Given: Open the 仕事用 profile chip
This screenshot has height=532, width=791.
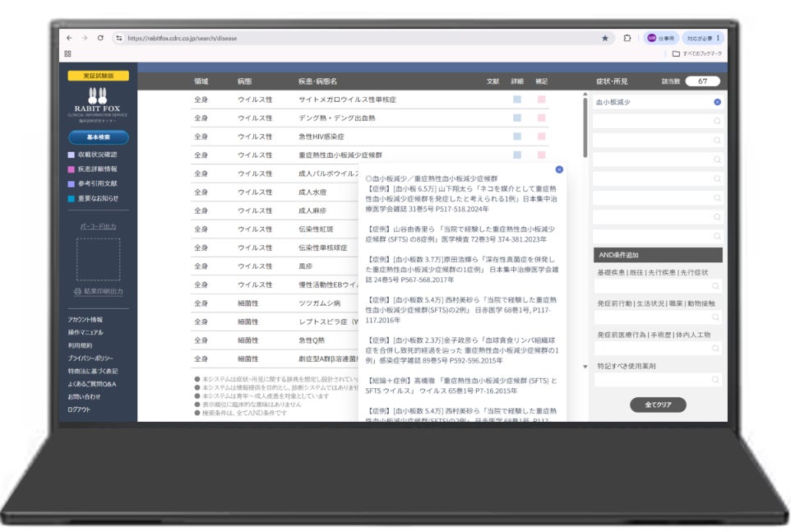Looking at the screenshot, I should tap(660, 38).
